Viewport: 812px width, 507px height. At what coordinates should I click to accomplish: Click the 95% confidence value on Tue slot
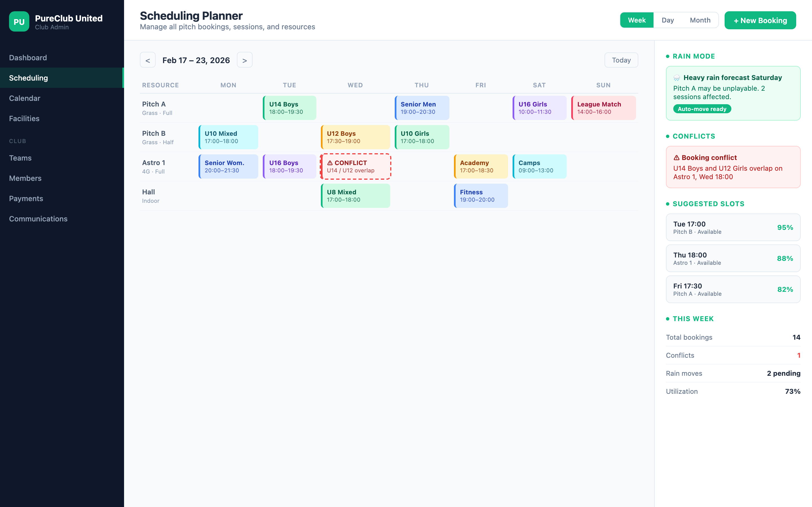(x=785, y=227)
